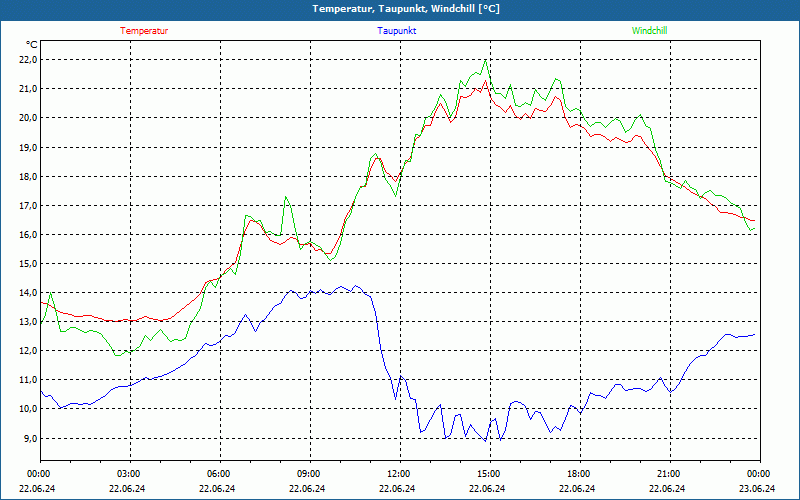Click the '10,0' y-axis value
This screenshot has width=800, height=500.
28,409
